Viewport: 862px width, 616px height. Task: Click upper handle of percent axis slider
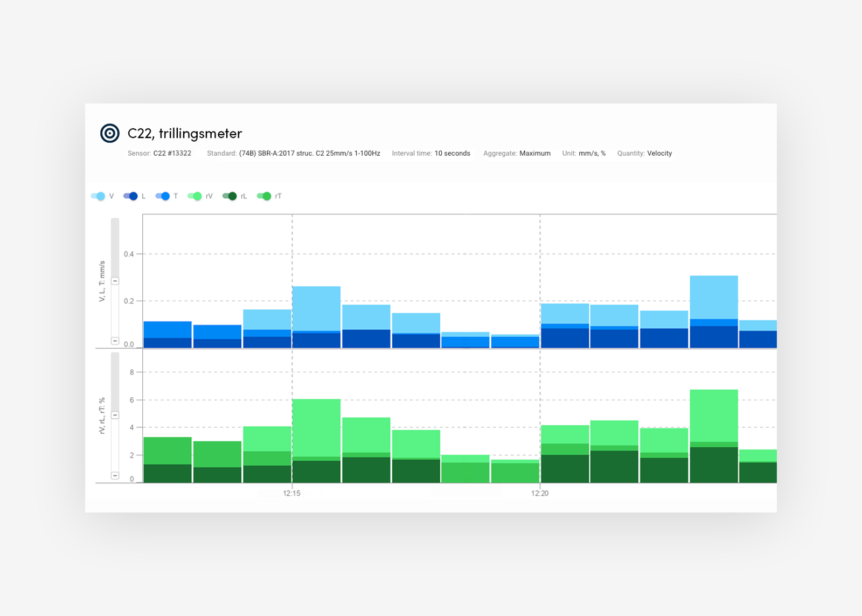coord(115,415)
